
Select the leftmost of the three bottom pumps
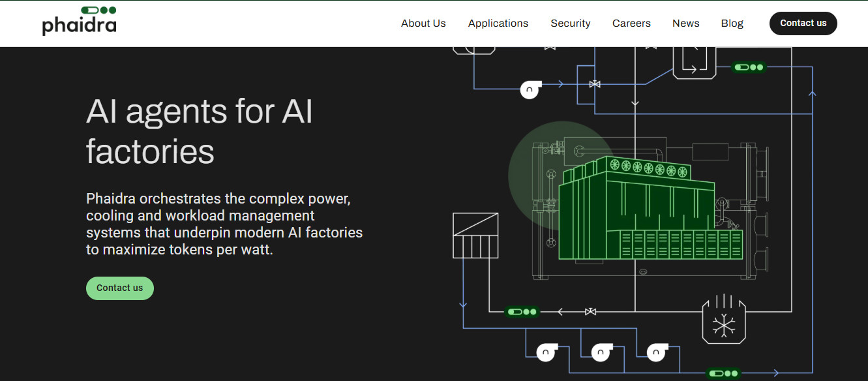pyautogui.click(x=546, y=352)
